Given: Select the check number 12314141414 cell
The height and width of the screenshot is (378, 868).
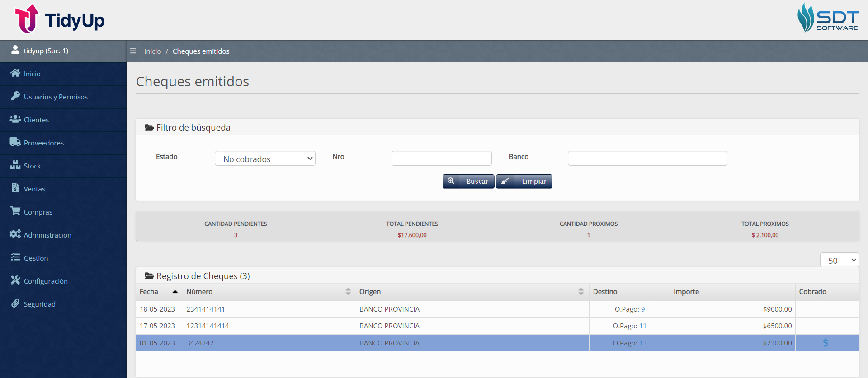Looking at the screenshot, I should point(269,326).
